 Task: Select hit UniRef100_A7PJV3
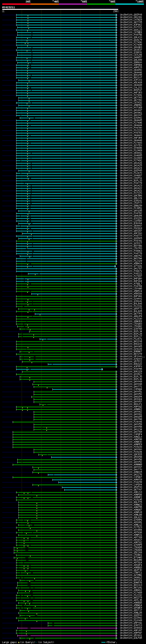click(x=131, y=80)
